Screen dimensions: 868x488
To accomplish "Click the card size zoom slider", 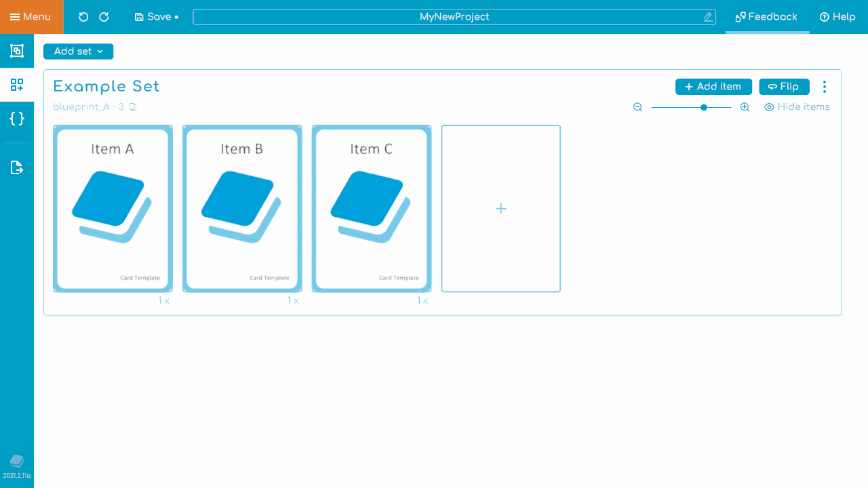I will click(691, 107).
